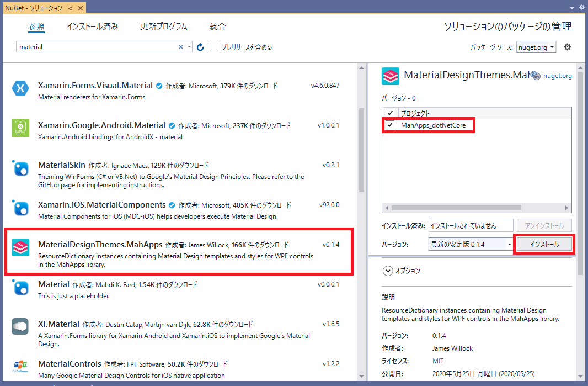Click the MaterialSkin package icon
Viewport: 588px width, 386px height.
20,168
